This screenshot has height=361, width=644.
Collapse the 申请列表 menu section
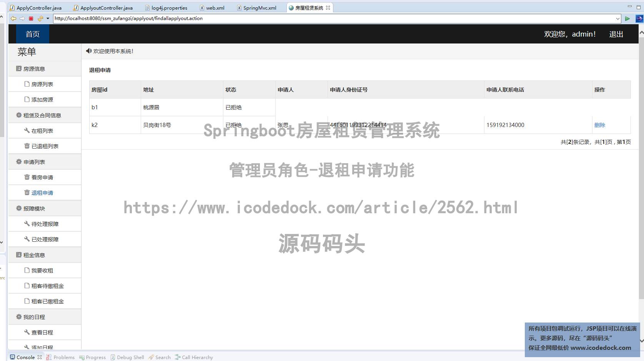tap(34, 162)
